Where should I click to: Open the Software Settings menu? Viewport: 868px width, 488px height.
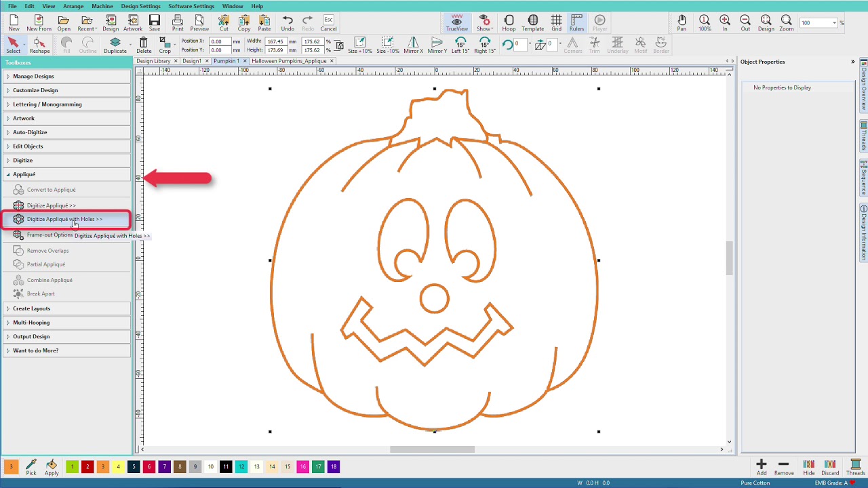coord(191,6)
